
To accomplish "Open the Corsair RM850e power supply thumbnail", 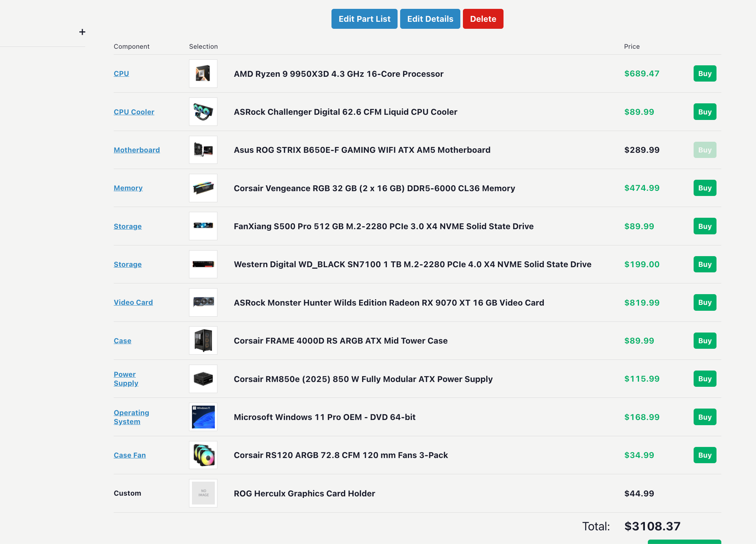I will 203,379.
